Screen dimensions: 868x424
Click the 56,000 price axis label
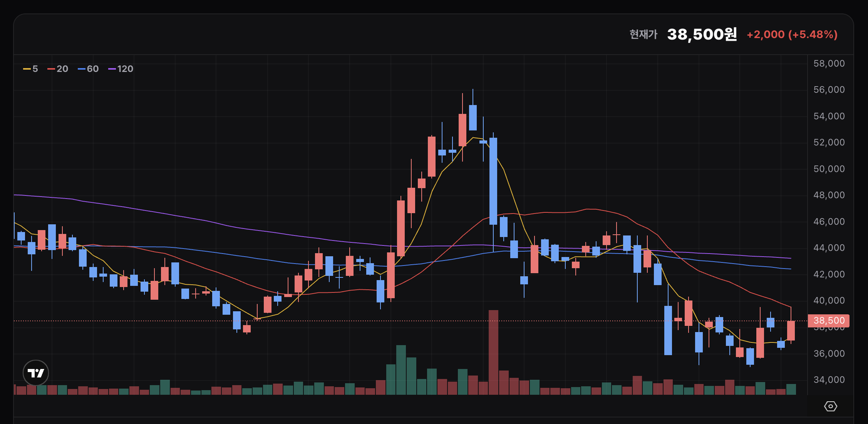[829, 90]
